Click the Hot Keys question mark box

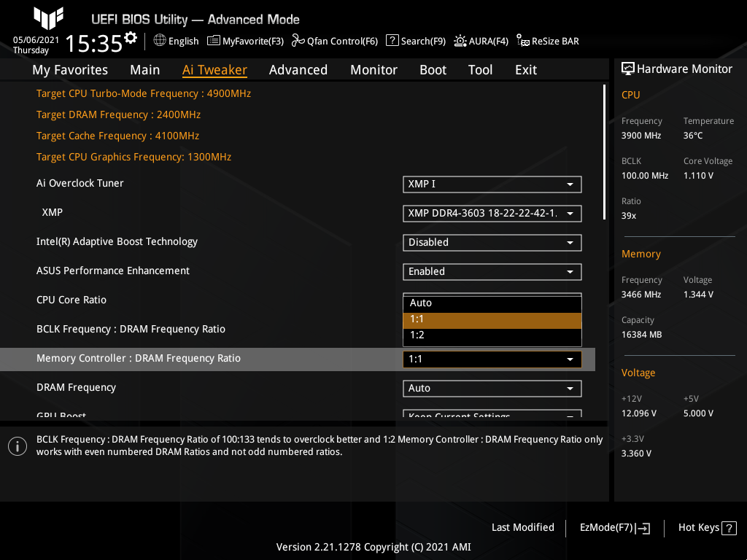click(x=729, y=528)
